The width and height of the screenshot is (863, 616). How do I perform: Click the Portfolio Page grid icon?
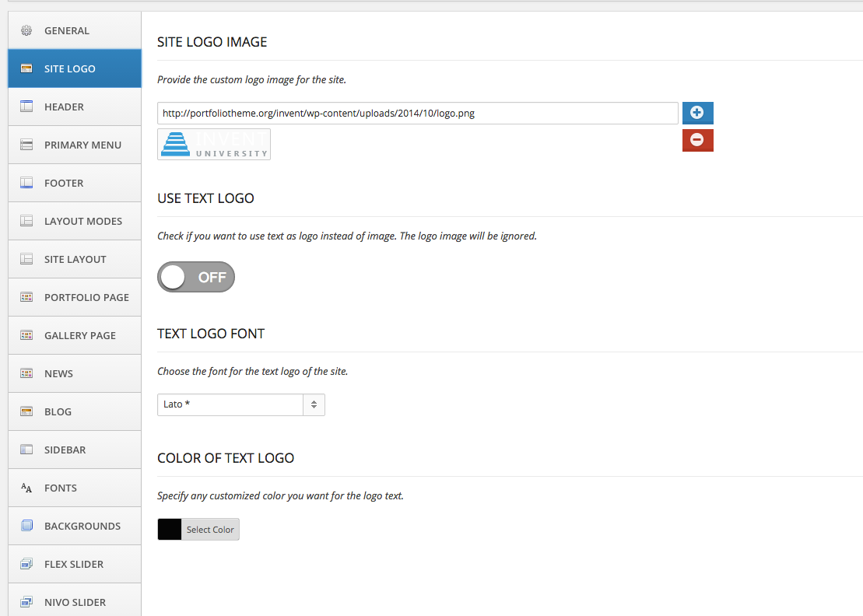pyautogui.click(x=26, y=297)
